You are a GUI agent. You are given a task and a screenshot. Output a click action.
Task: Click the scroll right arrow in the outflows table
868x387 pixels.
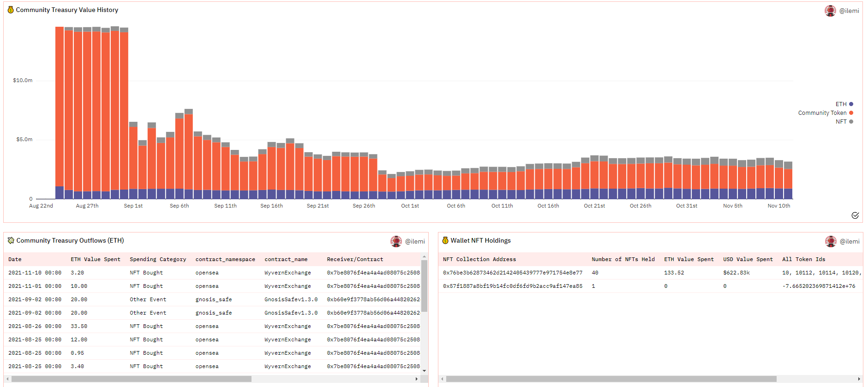(x=416, y=379)
